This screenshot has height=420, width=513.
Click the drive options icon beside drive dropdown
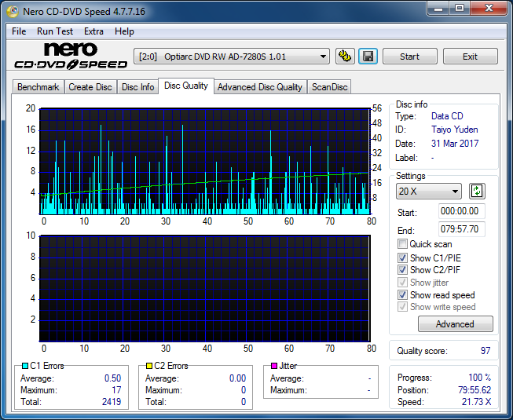345,57
